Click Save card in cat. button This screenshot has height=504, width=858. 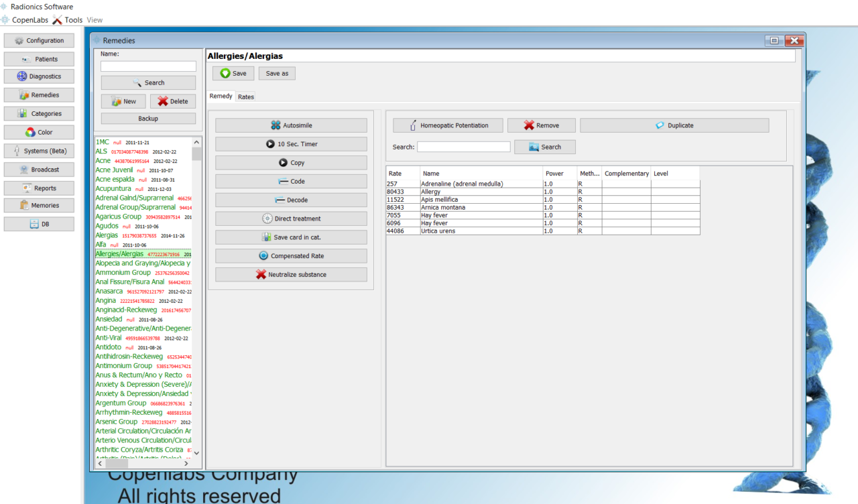291,237
